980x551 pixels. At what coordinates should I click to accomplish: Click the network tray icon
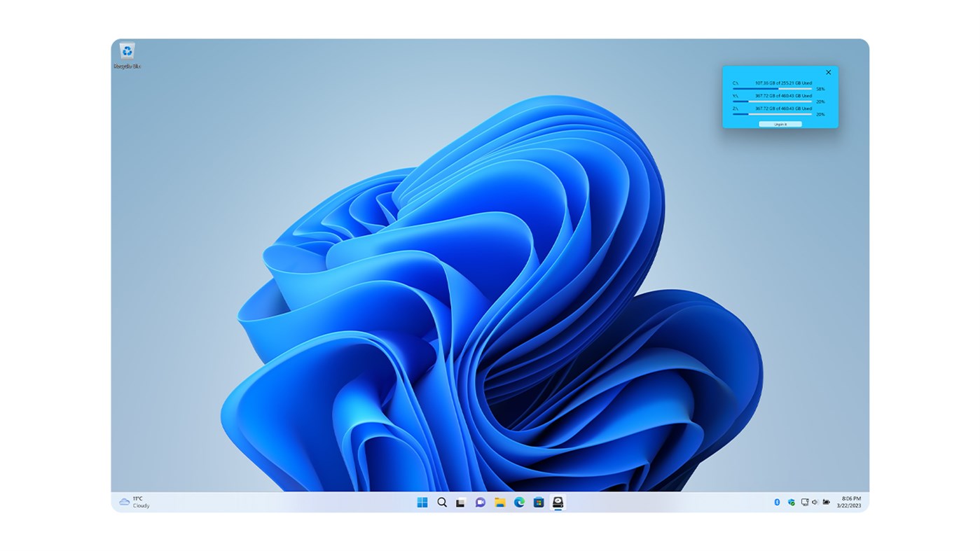[x=805, y=502]
